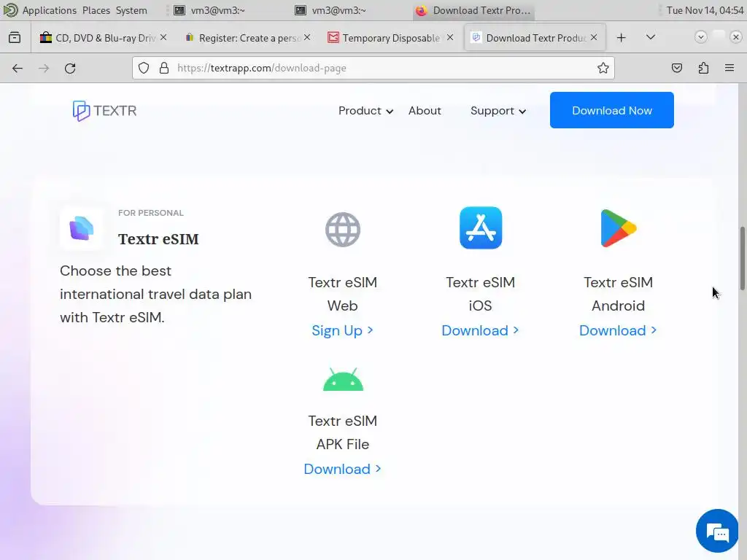Reload the current page

(x=70, y=68)
